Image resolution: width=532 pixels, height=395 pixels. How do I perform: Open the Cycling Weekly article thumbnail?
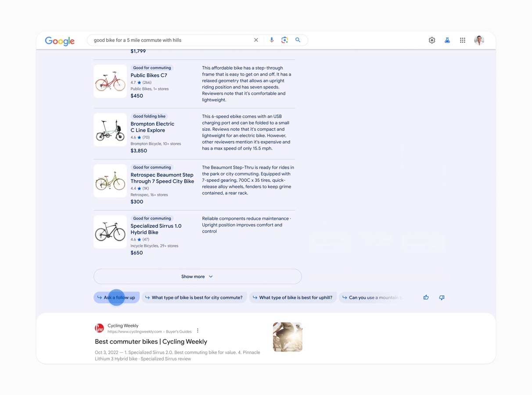(x=288, y=337)
